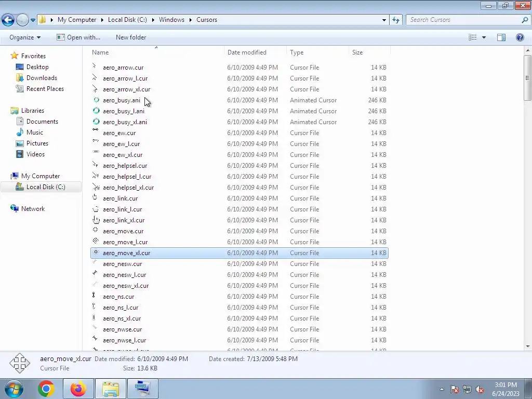The image size is (532, 399).
Task: Open the Pictures library
Action: tap(37, 143)
